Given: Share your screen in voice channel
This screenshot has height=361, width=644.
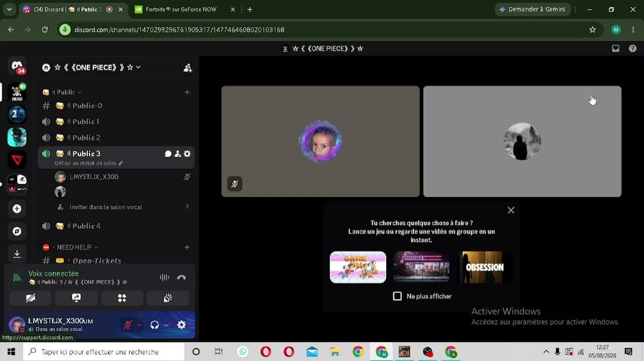Looking at the screenshot, I should pos(76,298).
